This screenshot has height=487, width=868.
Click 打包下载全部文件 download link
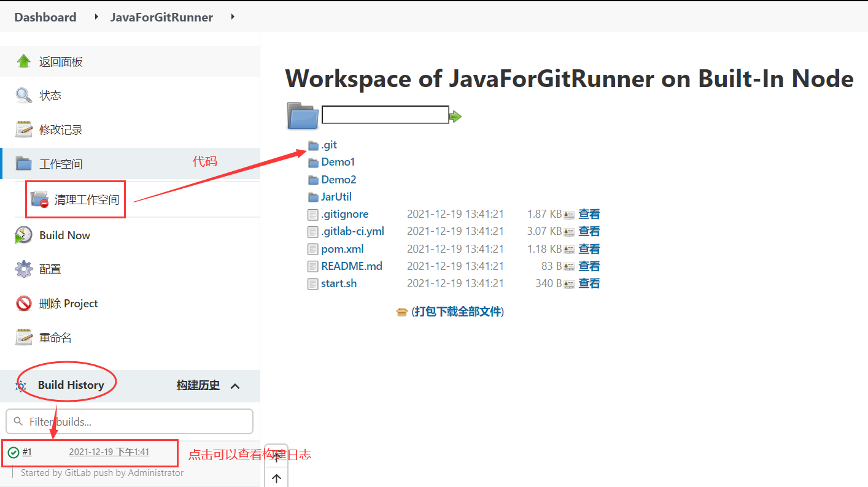(x=457, y=312)
